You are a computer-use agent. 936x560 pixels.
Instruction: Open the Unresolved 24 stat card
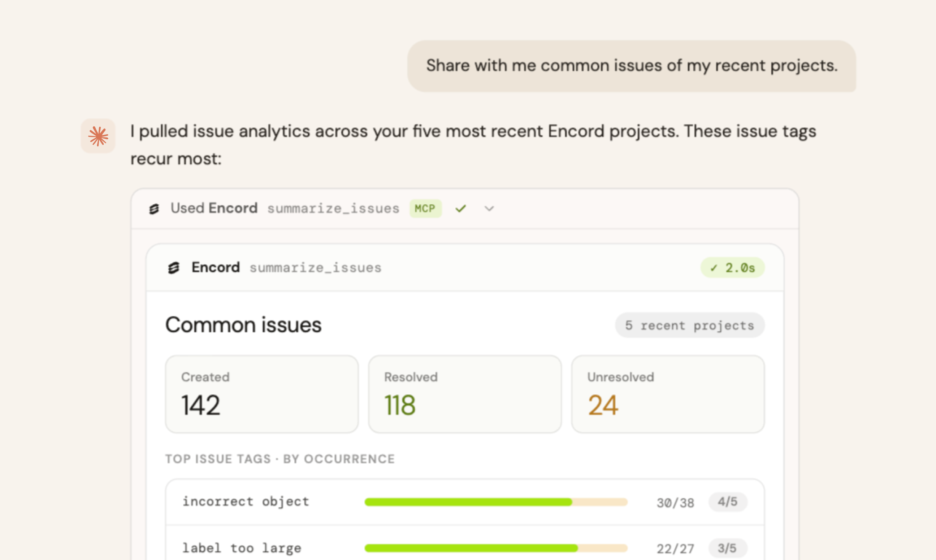click(x=668, y=394)
